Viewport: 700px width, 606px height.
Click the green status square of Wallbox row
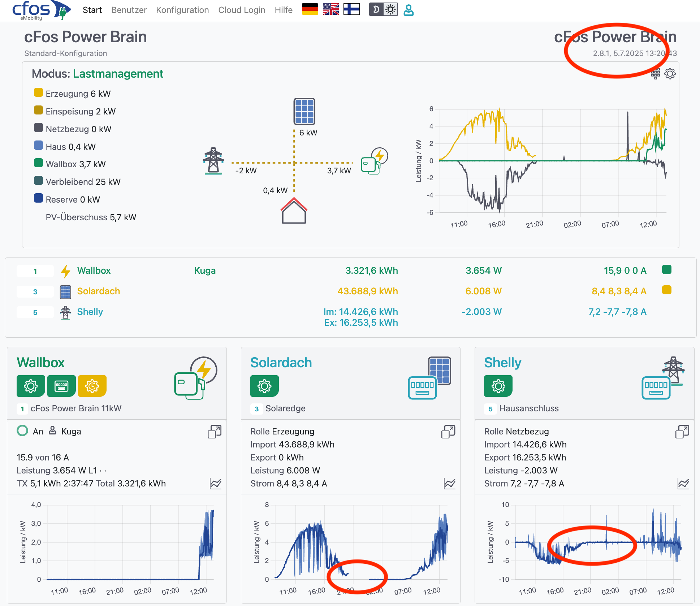667,269
